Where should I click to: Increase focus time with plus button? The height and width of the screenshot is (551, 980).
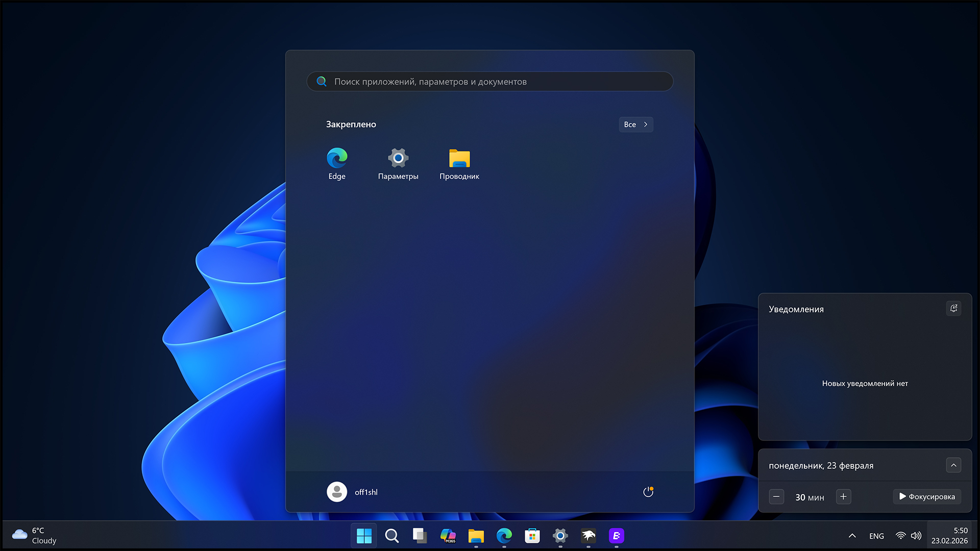[843, 496]
